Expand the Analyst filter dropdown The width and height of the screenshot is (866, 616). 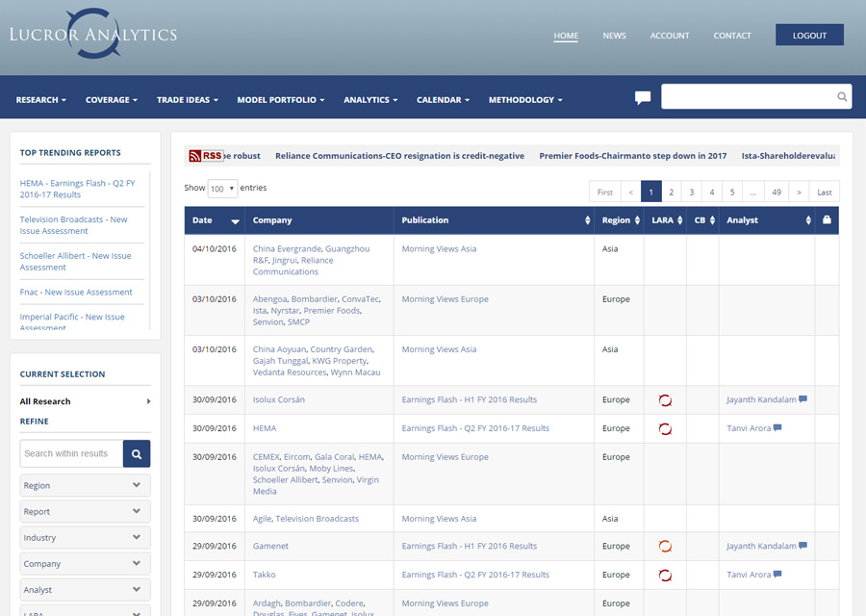(x=85, y=589)
